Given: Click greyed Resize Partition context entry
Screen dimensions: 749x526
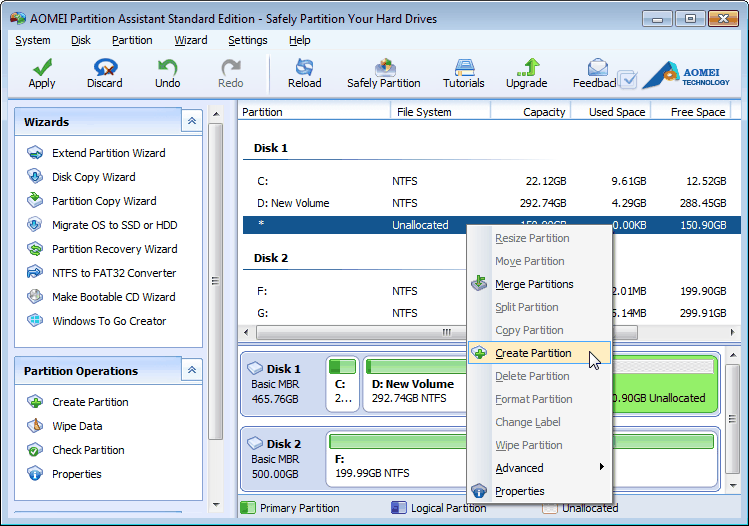Looking at the screenshot, I should [x=539, y=238].
